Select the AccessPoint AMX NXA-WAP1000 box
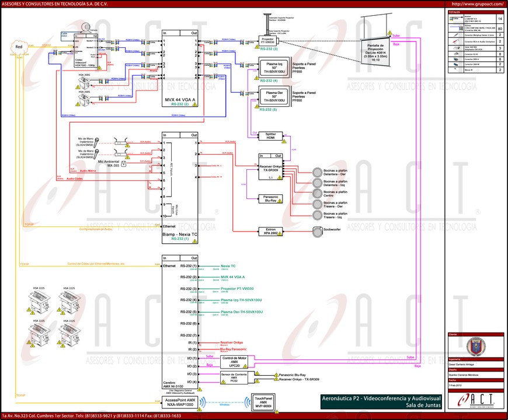The width and height of the screenshot is (508, 420). pos(180,402)
